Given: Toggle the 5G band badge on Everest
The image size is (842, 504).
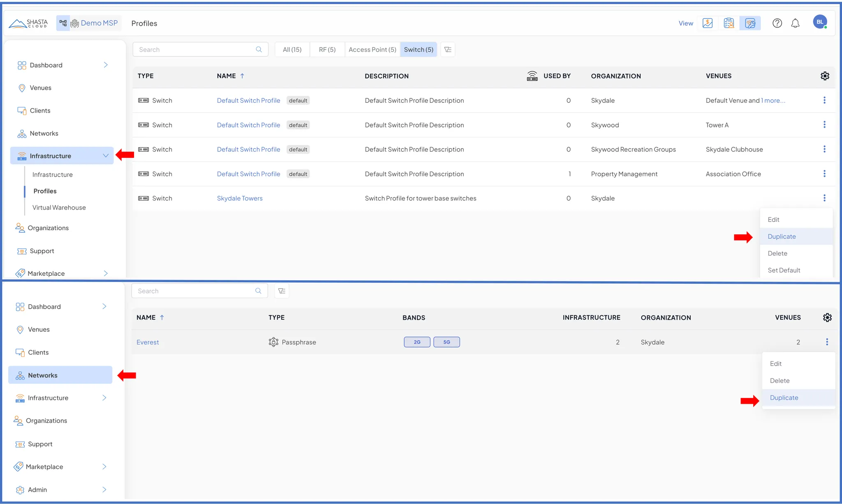Looking at the screenshot, I should (x=446, y=342).
